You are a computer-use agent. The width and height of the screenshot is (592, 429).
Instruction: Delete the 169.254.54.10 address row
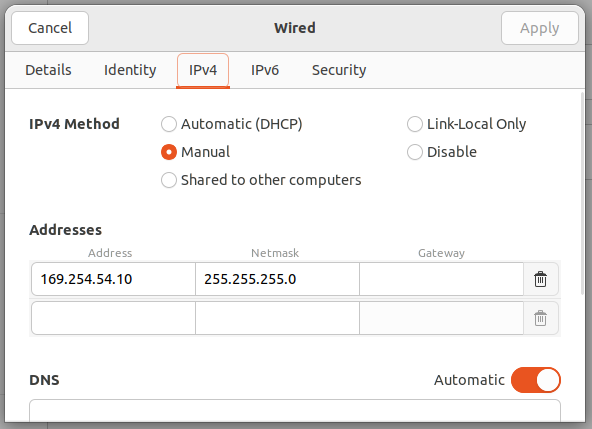[x=540, y=279]
